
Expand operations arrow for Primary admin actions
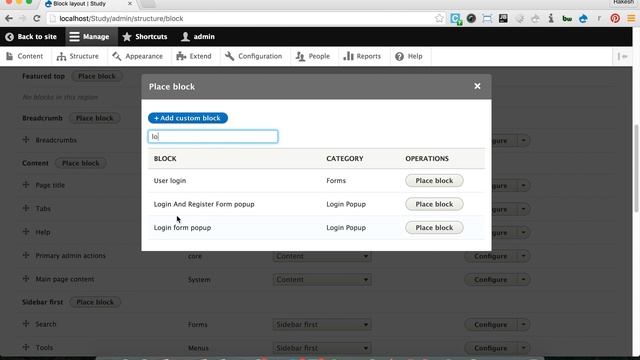(524, 256)
